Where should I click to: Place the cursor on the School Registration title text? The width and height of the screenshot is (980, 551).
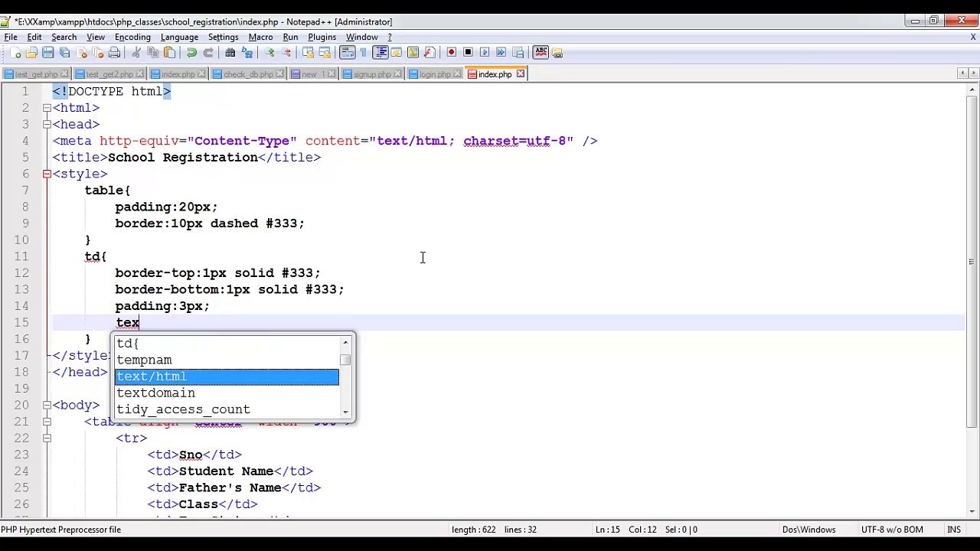tap(183, 158)
